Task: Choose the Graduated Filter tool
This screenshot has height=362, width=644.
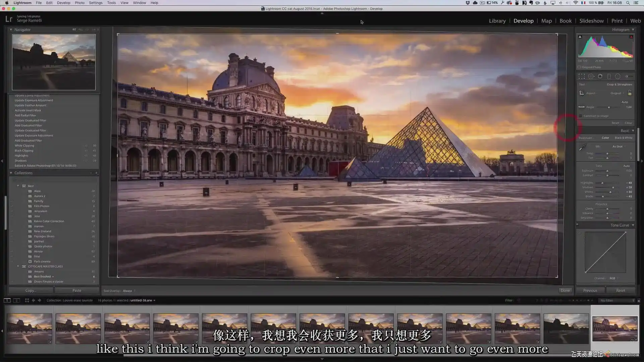Action: pyautogui.click(x=609, y=76)
